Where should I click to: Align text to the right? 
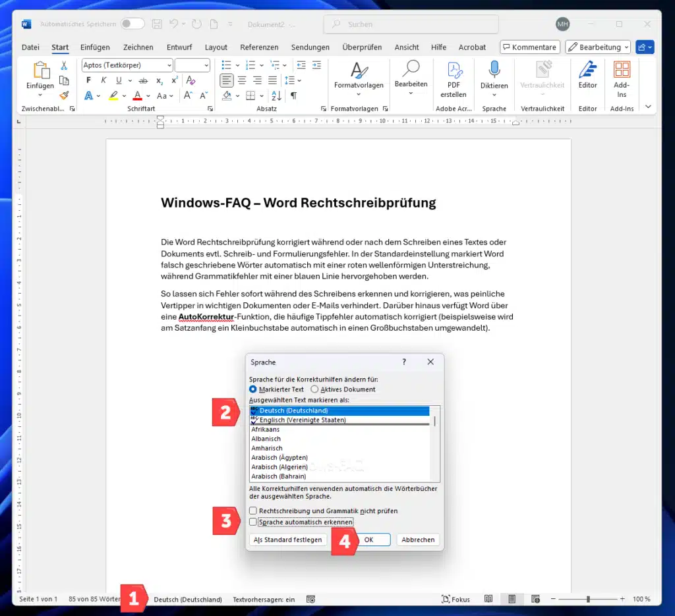point(258,80)
